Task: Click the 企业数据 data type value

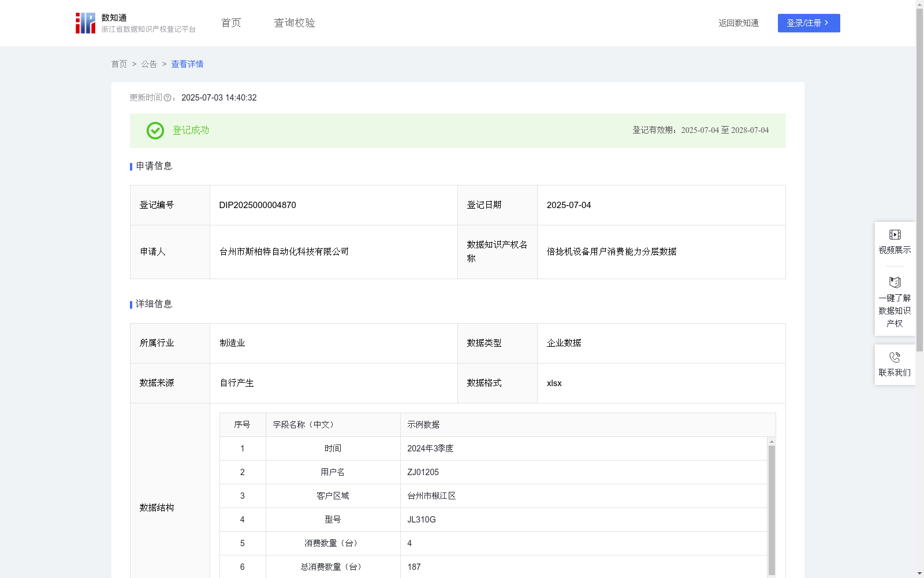Action: (564, 343)
